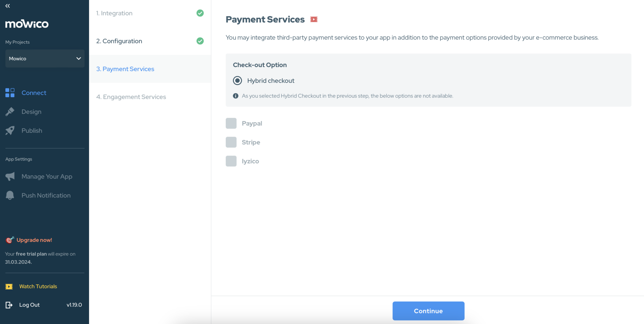Click the Upgrade now target icon
The image size is (644, 324).
9,240
